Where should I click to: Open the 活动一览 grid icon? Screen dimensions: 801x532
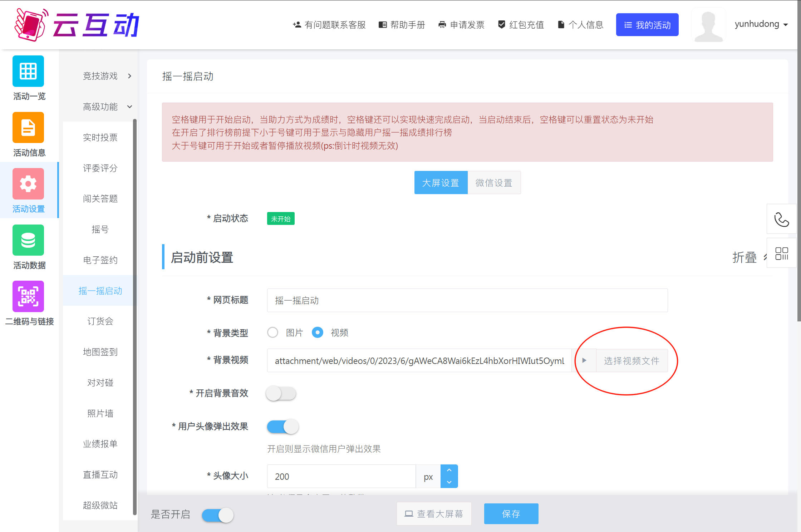coord(28,71)
